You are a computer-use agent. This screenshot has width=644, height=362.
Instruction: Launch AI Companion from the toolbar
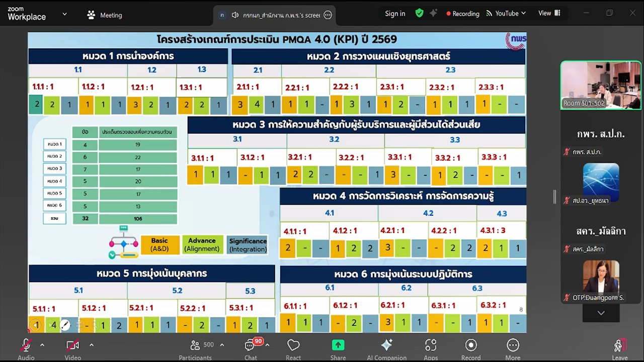[x=386, y=345]
